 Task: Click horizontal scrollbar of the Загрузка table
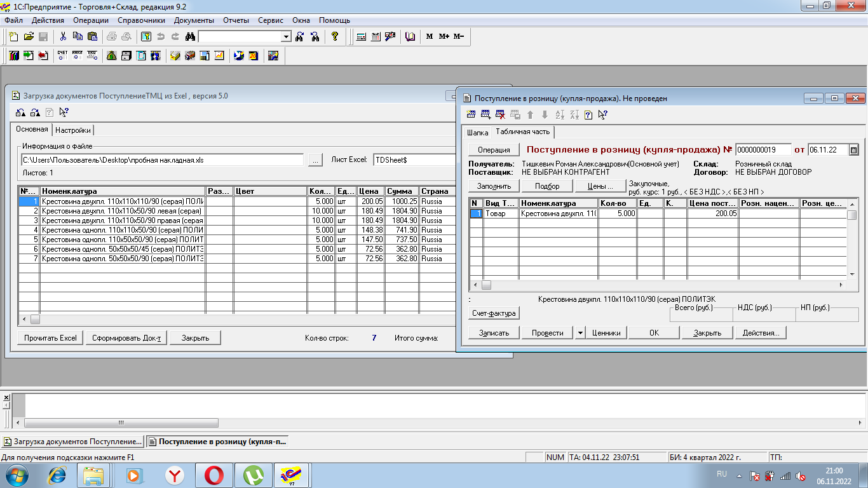[x=238, y=319]
